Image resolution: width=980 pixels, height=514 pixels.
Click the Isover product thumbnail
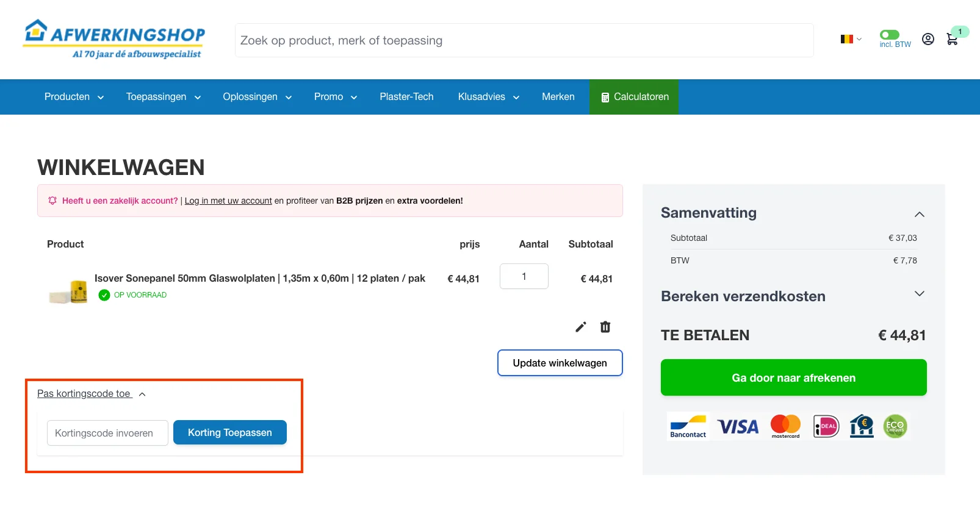click(x=68, y=291)
